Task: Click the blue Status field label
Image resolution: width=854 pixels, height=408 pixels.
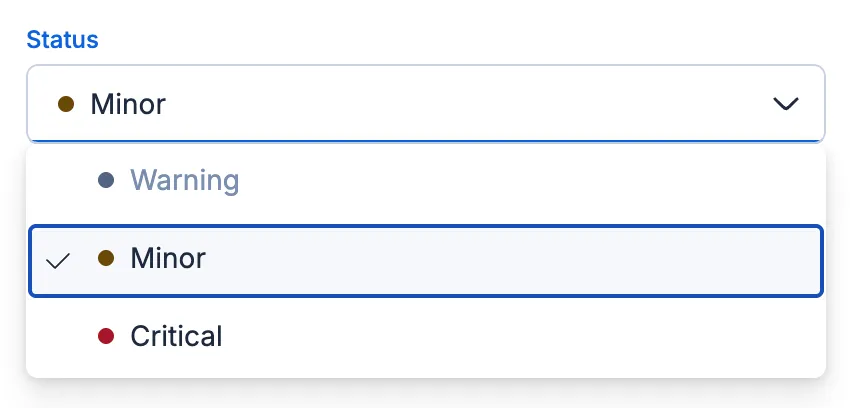Action: point(62,40)
